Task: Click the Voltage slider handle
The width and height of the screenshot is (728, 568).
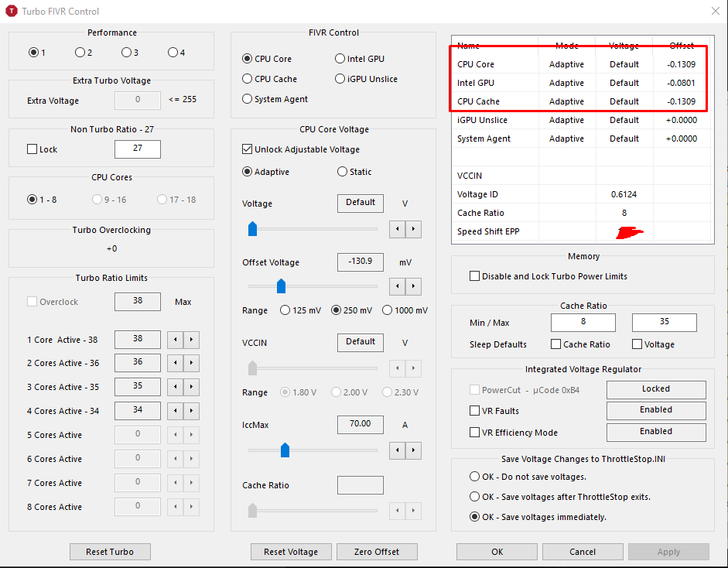Action: click(x=252, y=228)
